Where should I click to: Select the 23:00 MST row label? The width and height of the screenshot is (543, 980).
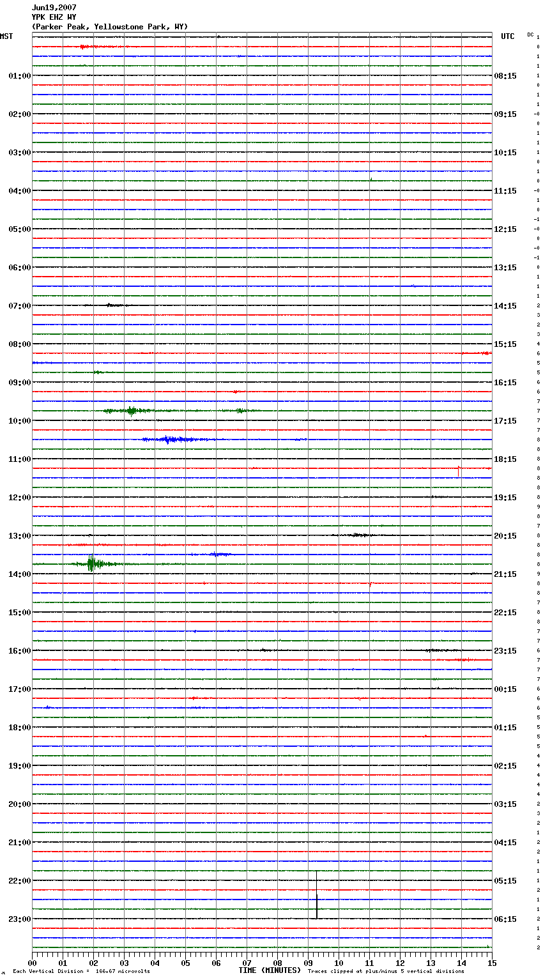20,919
